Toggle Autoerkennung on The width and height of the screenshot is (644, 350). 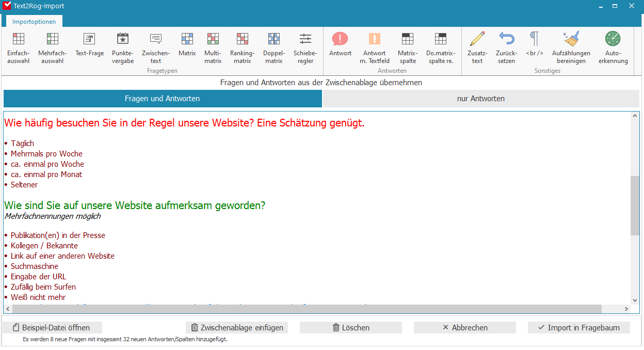612,46
